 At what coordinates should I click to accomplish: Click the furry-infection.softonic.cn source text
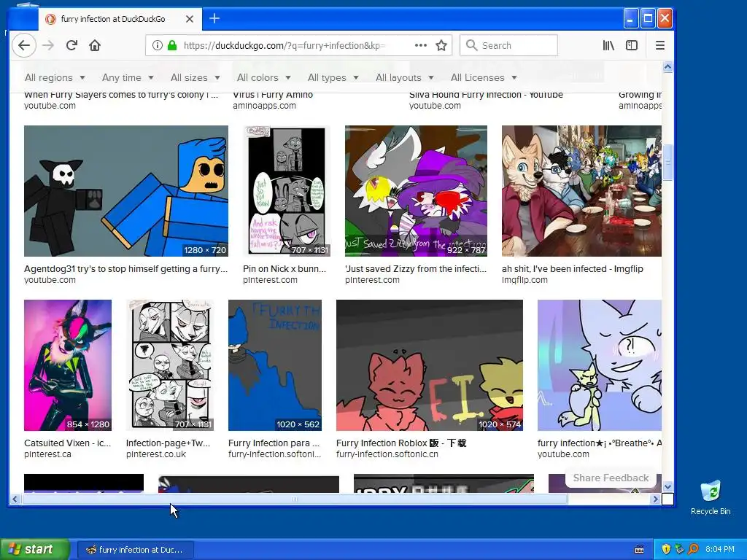387,454
